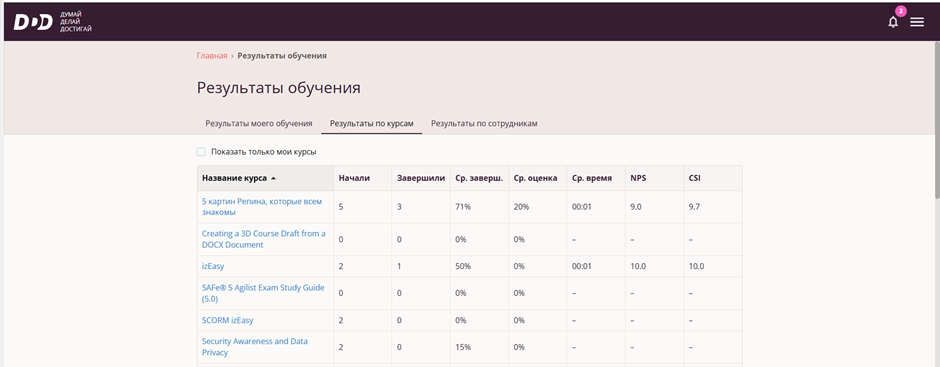Open Creating a 3D Course Draft course

point(264,239)
